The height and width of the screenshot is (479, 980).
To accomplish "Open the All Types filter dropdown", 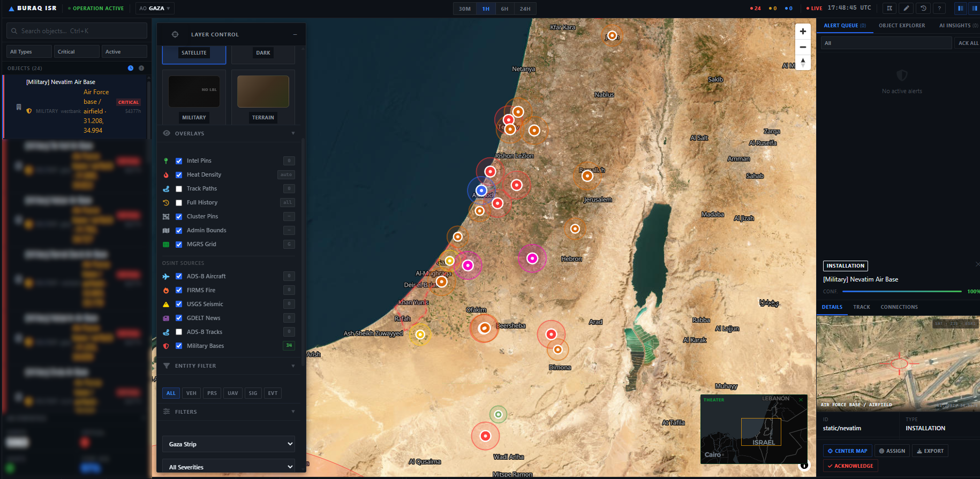I will tap(29, 51).
